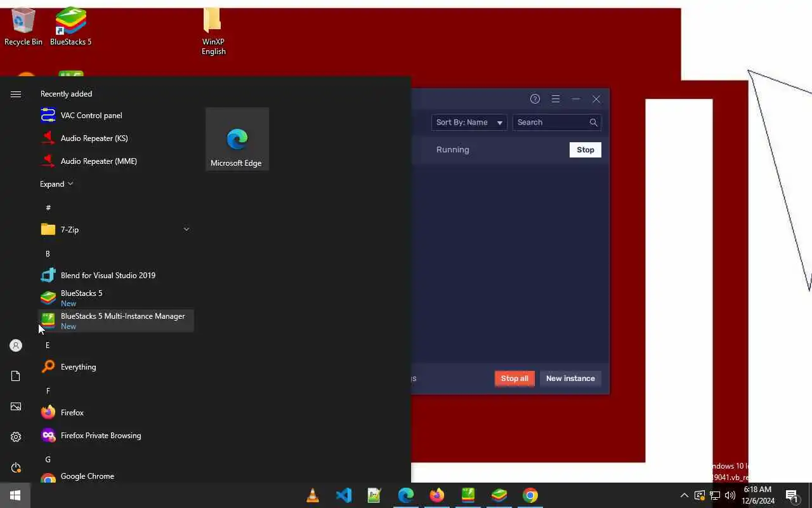812x508 pixels.
Task: Switch to BlueStacks Multi-Instance Manager taskbar icon
Action: [468, 495]
